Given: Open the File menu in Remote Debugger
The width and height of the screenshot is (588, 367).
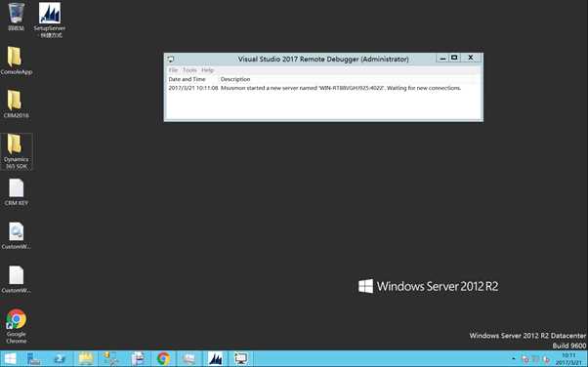Looking at the screenshot, I should [173, 70].
